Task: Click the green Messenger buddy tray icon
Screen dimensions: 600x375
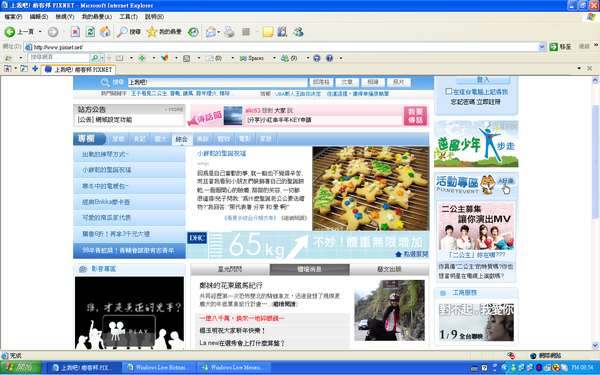Action: point(513,368)
